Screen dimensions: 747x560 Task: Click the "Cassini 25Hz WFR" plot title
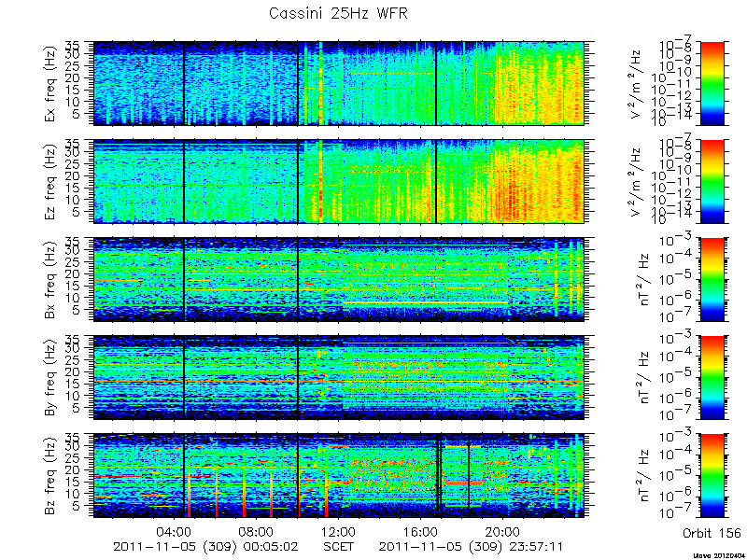click(x=338, y=13)
